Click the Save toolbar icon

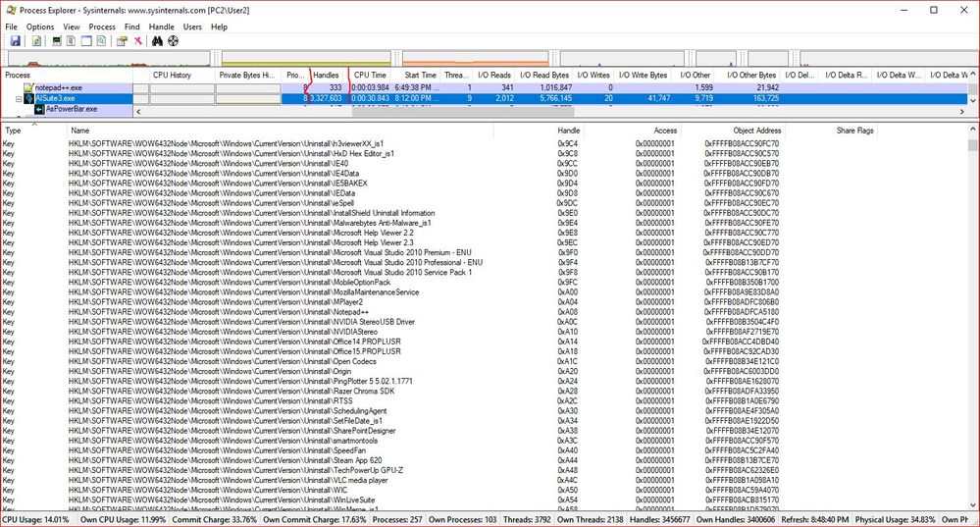point(16,40)
